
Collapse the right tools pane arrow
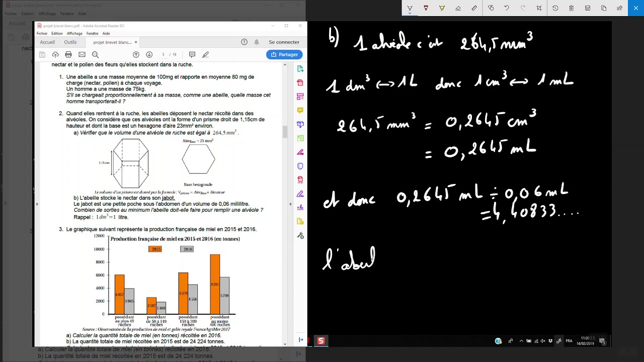[x=290, y=204]
